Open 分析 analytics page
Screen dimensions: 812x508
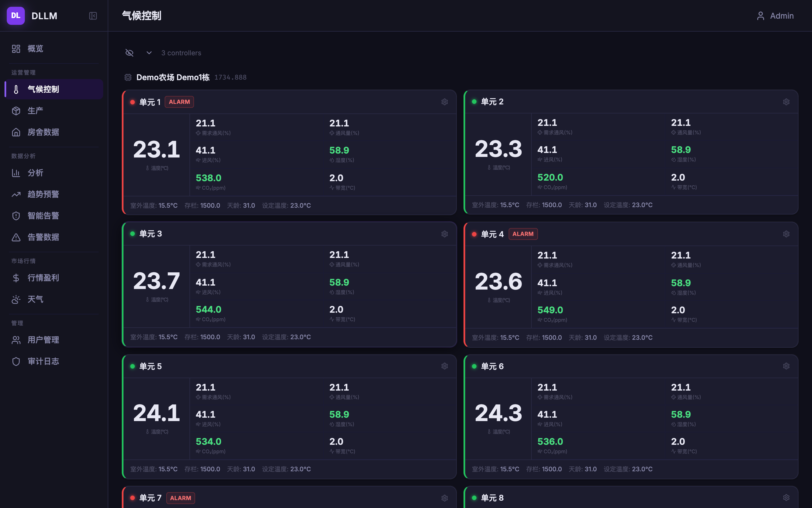pos(54,173)
